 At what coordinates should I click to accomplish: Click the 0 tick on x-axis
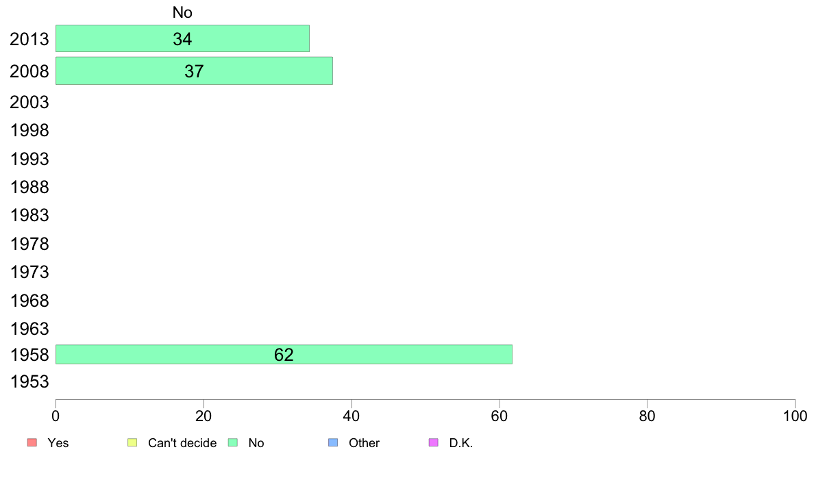56,416
